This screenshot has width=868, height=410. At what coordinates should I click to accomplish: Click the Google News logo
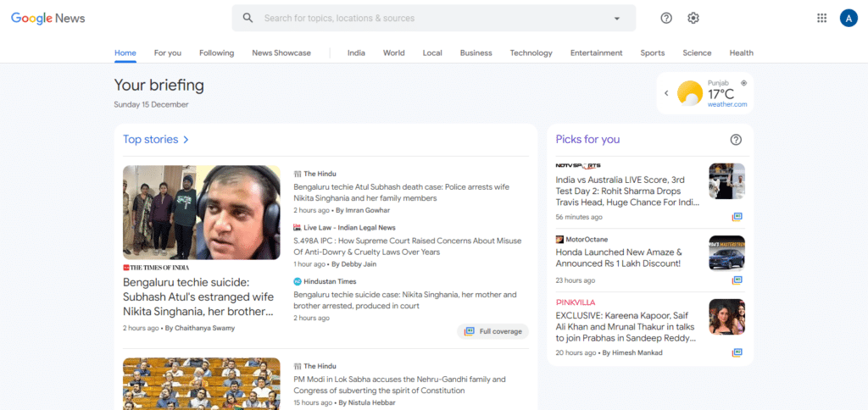[48, 19]
